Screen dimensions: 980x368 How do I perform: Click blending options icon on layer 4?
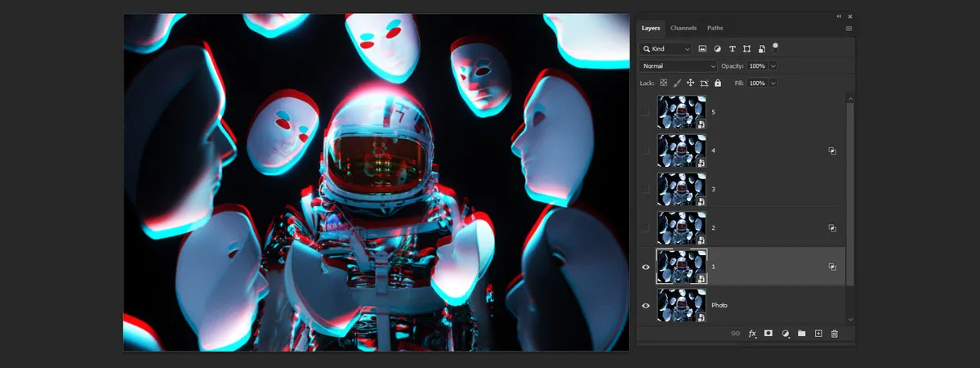point(832,150)
